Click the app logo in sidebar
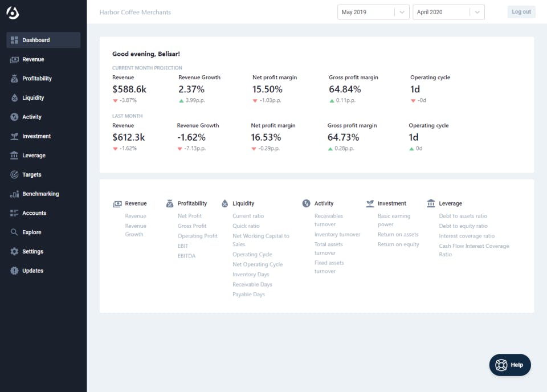547x392 pixels. [x=13, y=13]
